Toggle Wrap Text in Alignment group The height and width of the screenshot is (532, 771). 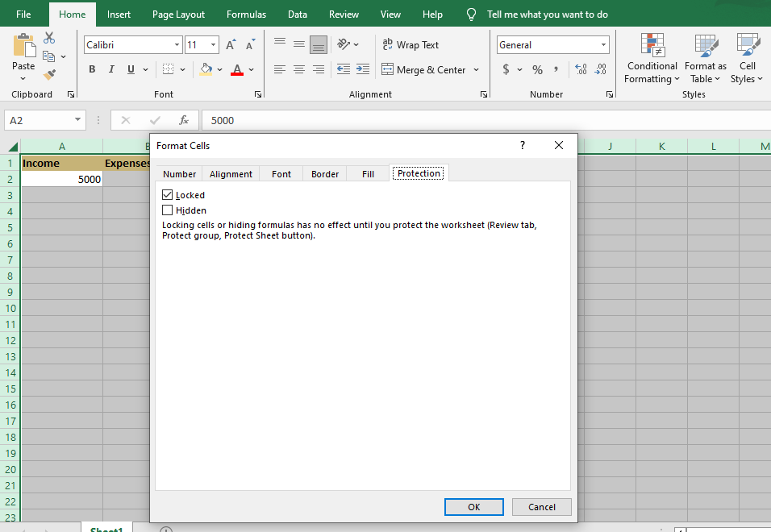point(411,45)
